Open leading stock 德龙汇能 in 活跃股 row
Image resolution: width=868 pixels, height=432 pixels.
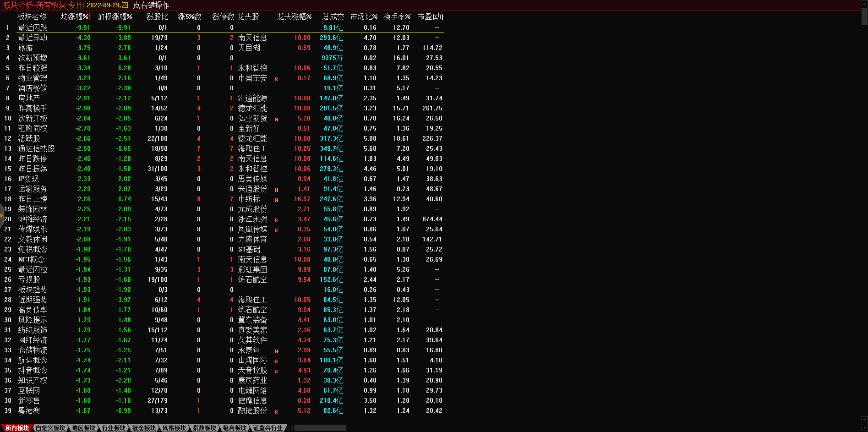252,138
